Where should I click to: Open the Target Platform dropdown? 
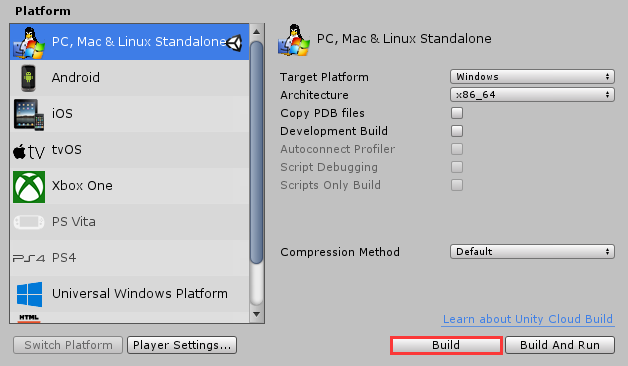click(x=532, y=76)
